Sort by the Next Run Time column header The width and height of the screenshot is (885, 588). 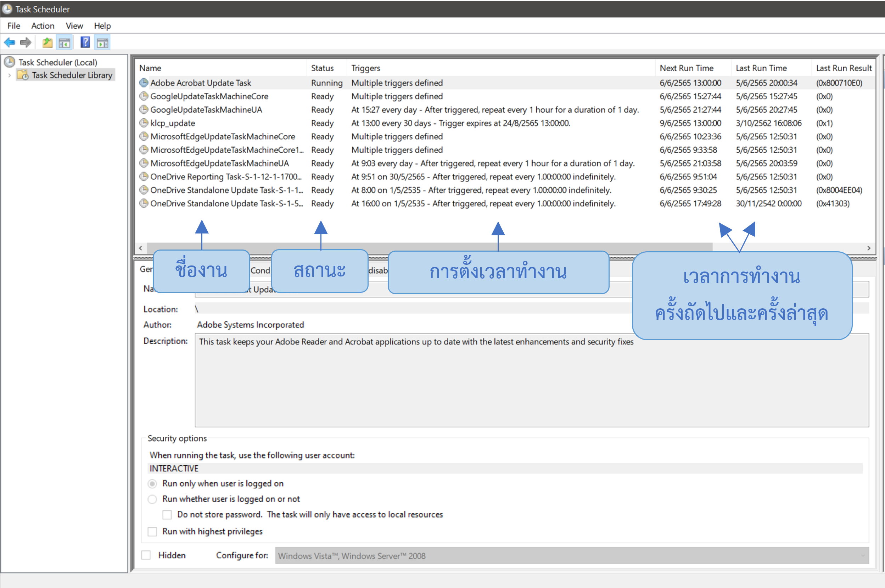pos(686,68)
